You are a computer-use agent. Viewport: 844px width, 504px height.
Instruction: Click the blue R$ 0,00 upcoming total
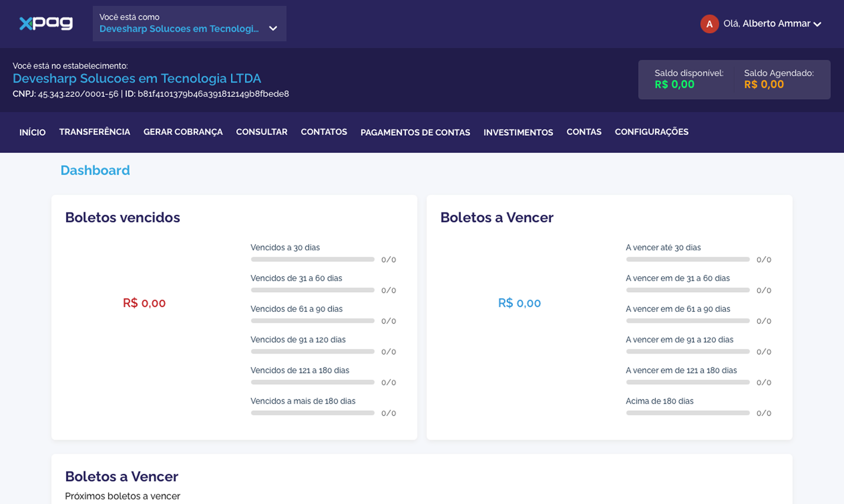click(x=519, y=303)
